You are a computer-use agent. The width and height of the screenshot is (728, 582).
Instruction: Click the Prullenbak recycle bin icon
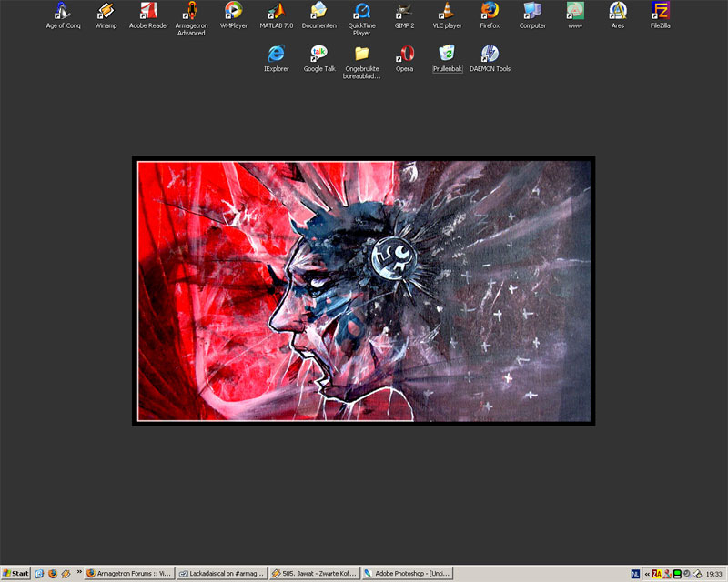coord(447,54)
